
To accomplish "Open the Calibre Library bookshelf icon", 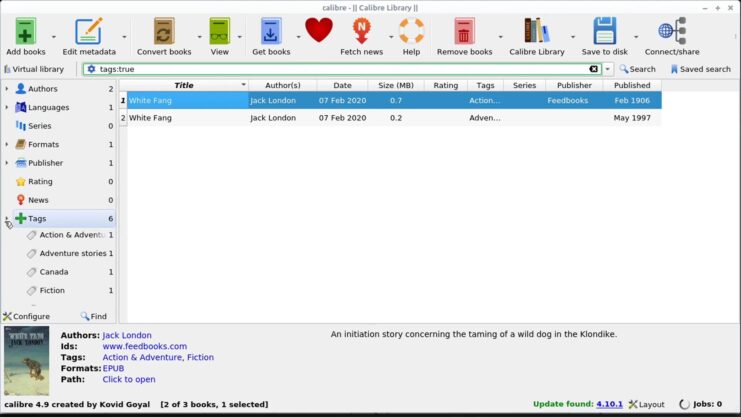I will click(537, 31).
